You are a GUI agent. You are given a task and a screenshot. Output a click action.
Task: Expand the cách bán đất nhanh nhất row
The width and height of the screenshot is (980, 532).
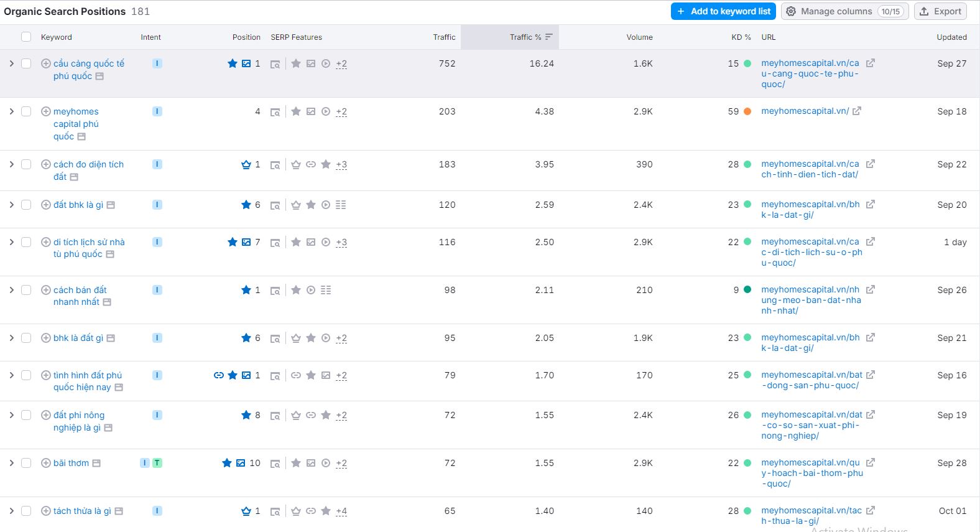(11, 290)
